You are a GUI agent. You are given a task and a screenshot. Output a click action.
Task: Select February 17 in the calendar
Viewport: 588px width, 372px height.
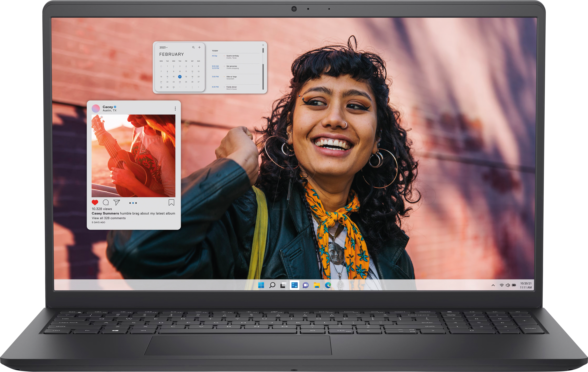[x=180, y=77]
